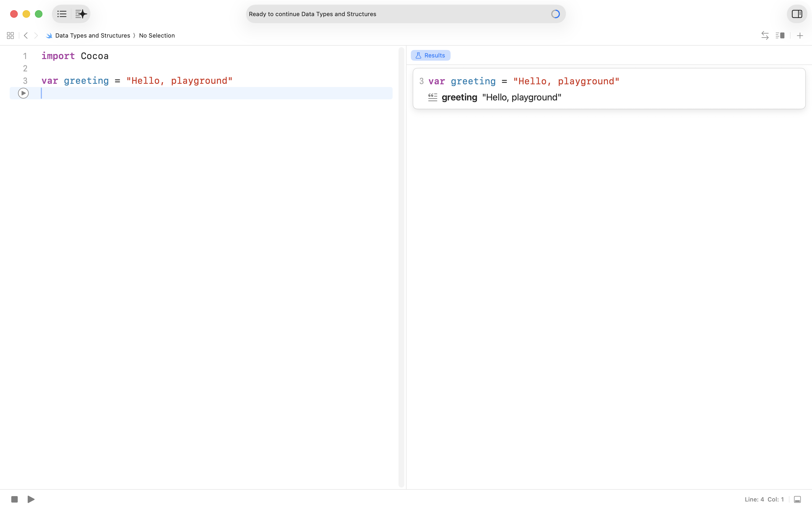Click the Line 4 Col 1 indicator

click(764, 499)
